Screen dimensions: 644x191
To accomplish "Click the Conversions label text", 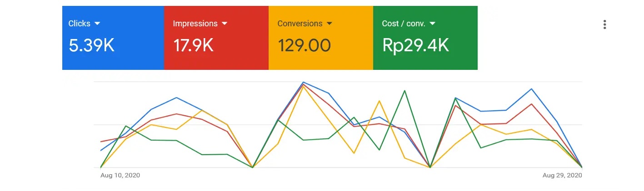I will point(300,24).
